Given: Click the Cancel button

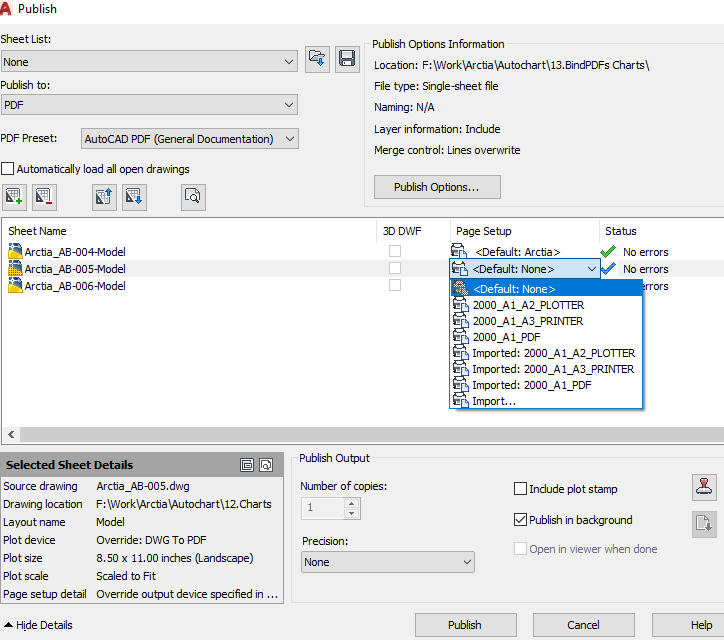Looking at the screenshot, I should [x=584, y=625].
